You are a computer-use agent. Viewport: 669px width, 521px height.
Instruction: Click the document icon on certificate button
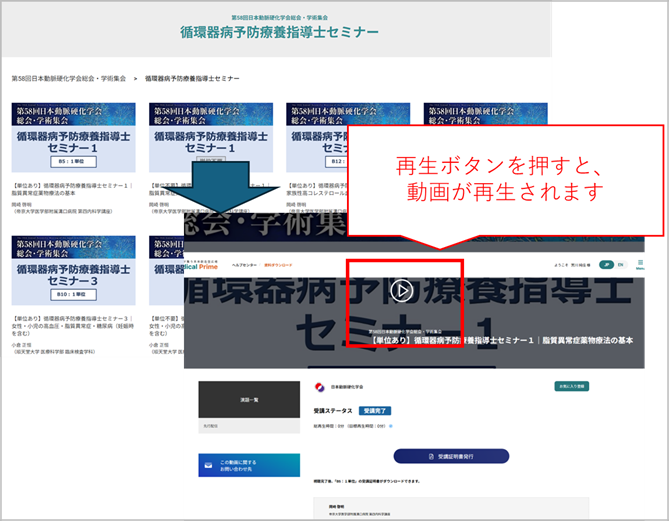pyautogui.click(x=431, y=457)
